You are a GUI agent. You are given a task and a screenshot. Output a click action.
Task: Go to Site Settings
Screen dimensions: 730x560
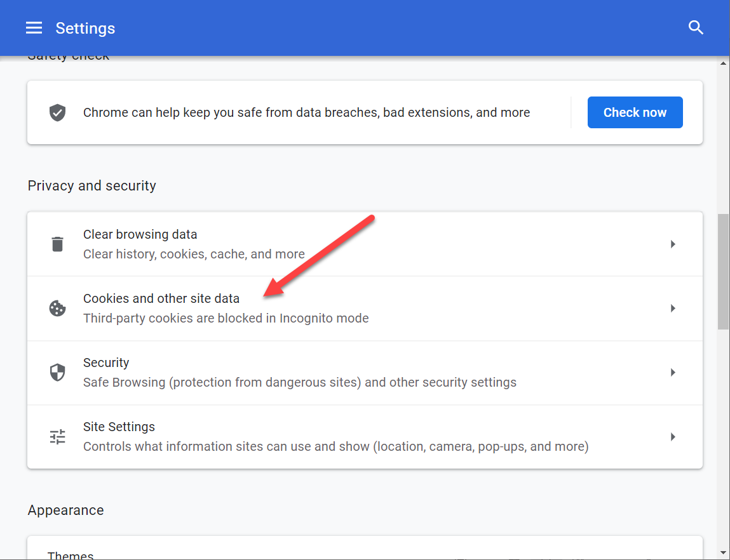click(x=119, y=427)
